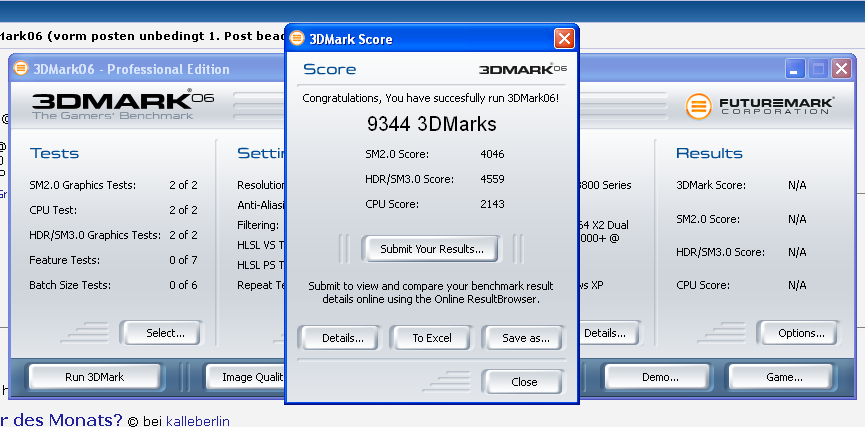Click the Tests section heading
The height and width of the screenshot is (427, 865).
click(x=54, y=153)
